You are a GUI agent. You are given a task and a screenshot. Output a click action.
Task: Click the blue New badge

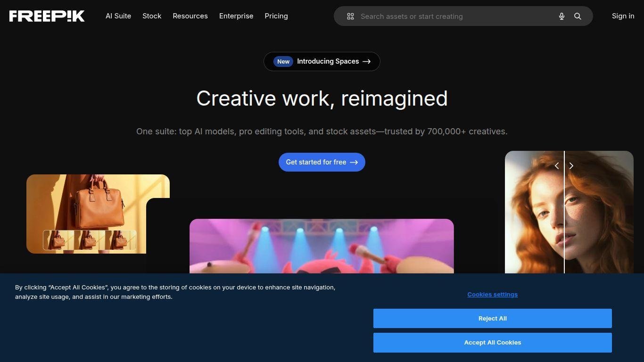click(x=283, y=61)
